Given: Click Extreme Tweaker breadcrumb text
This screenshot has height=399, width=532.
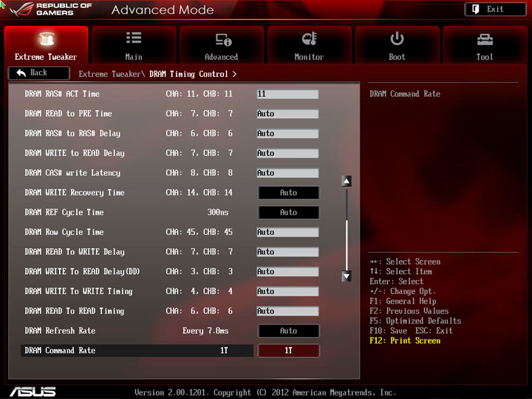Looking at the screenshot, I should 109,74.
